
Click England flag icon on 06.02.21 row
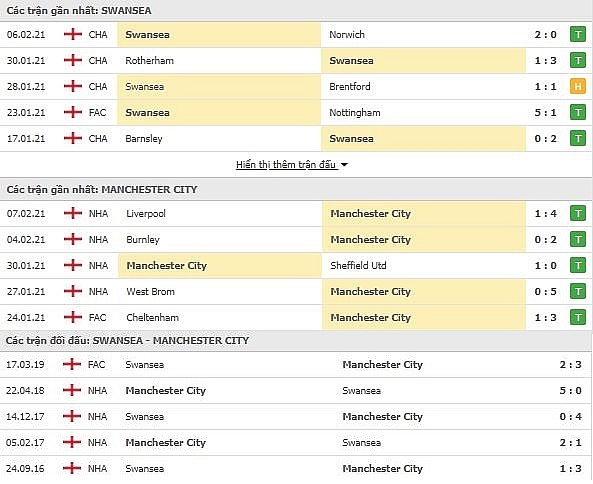[x=73, y=34]
